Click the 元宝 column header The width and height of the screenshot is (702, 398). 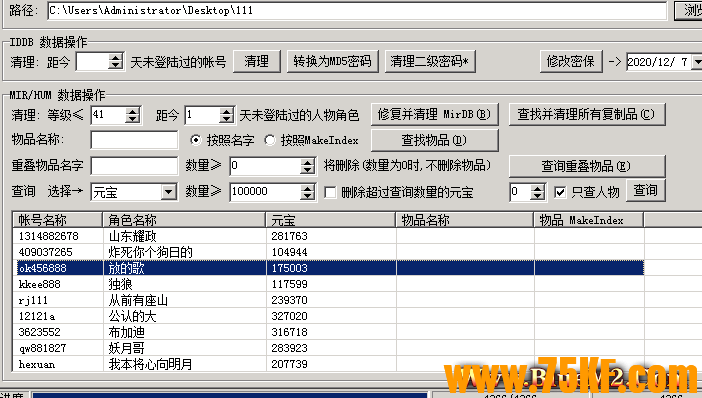coord(331,220)
